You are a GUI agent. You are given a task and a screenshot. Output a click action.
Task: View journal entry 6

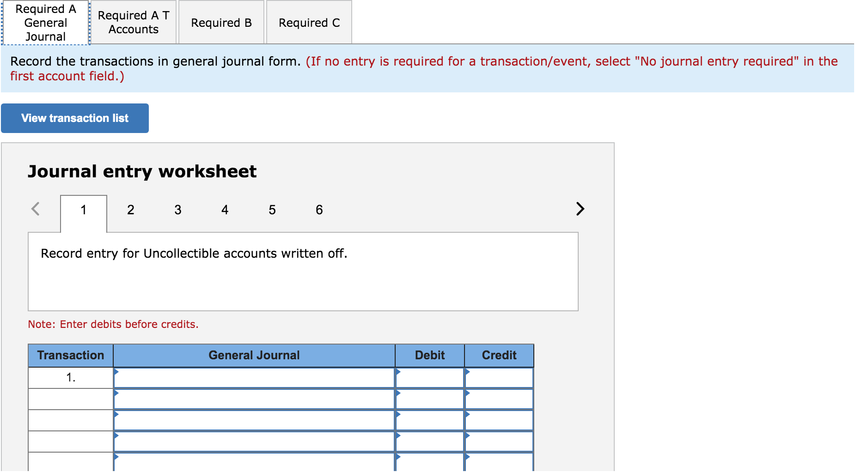coord(319,210)
